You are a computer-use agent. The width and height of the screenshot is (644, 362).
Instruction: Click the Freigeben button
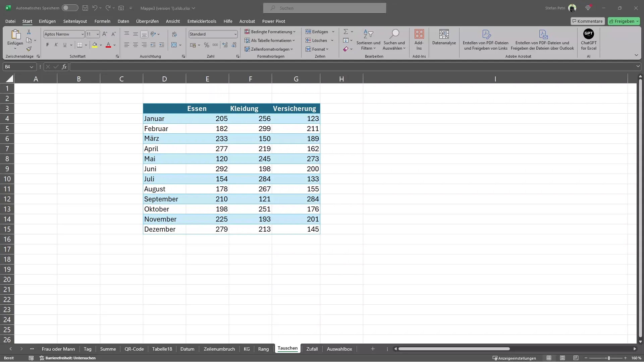625,21
